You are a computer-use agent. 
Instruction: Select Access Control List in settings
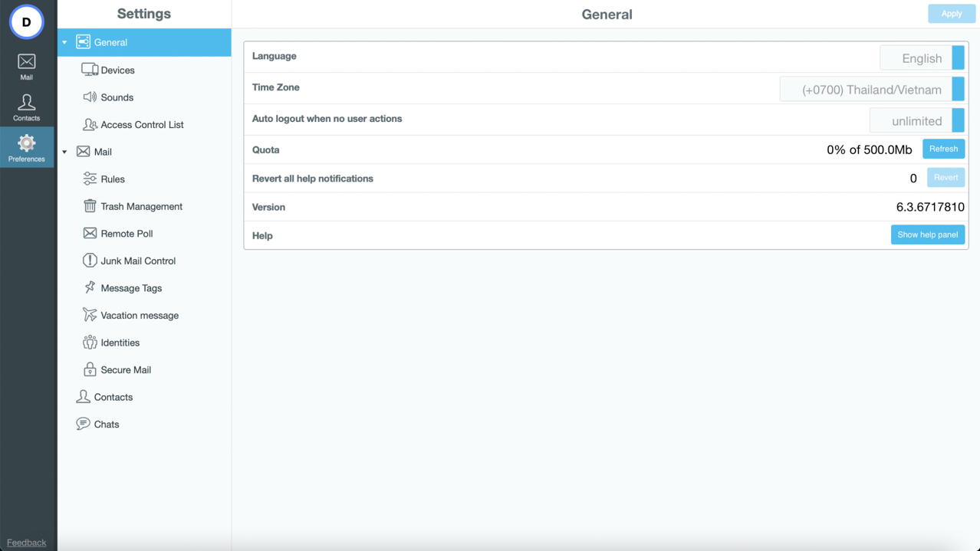[142, 125]
